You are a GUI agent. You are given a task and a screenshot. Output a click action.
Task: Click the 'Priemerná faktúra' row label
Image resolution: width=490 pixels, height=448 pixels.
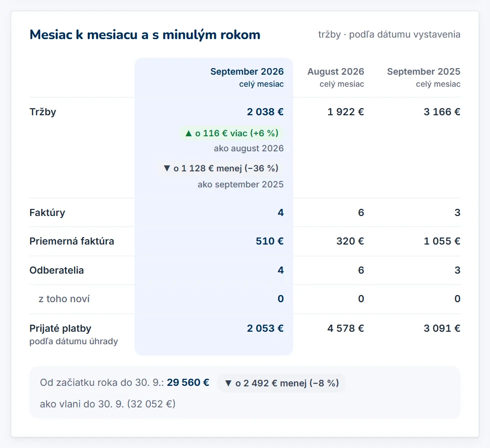(72, 242)
